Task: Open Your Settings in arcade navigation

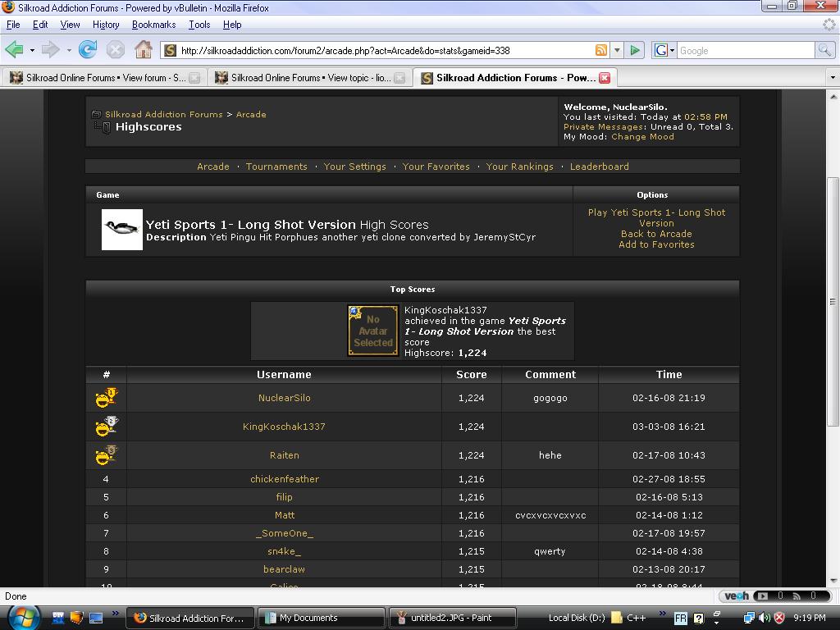Action: point(354,167)
